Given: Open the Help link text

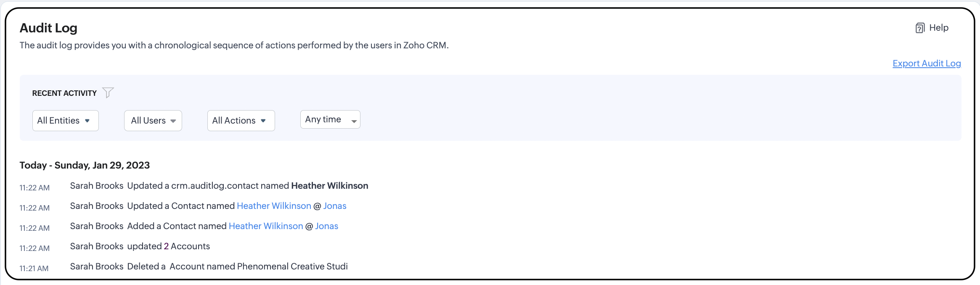Looking at the screenshot, I should pyautogui.click(x=939, y=28).
